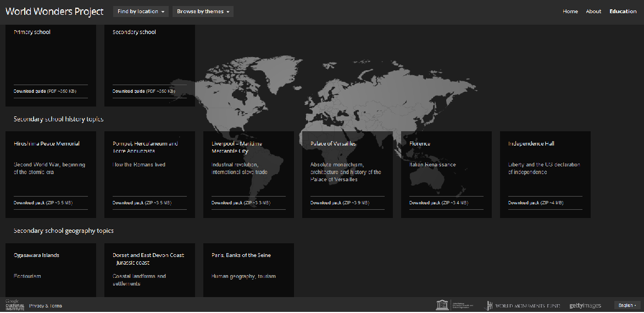Click the Independence Hall card title
Viewport: 644px width, 313px height.
point(531,143)
